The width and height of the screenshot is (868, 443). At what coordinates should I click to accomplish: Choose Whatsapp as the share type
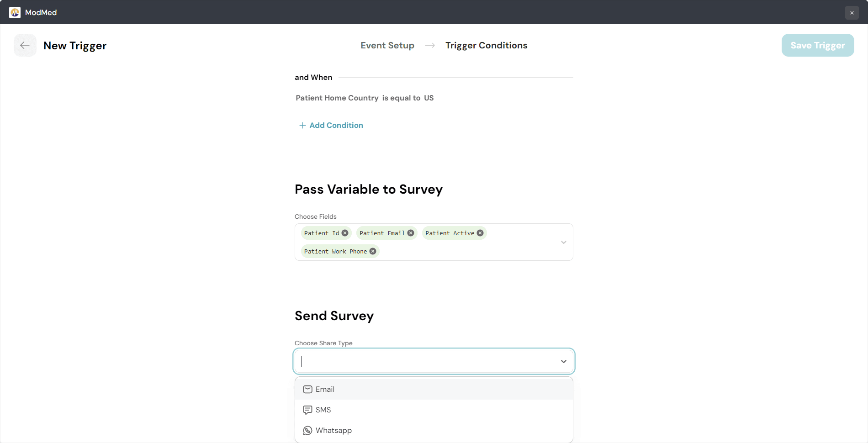[333, 430]
